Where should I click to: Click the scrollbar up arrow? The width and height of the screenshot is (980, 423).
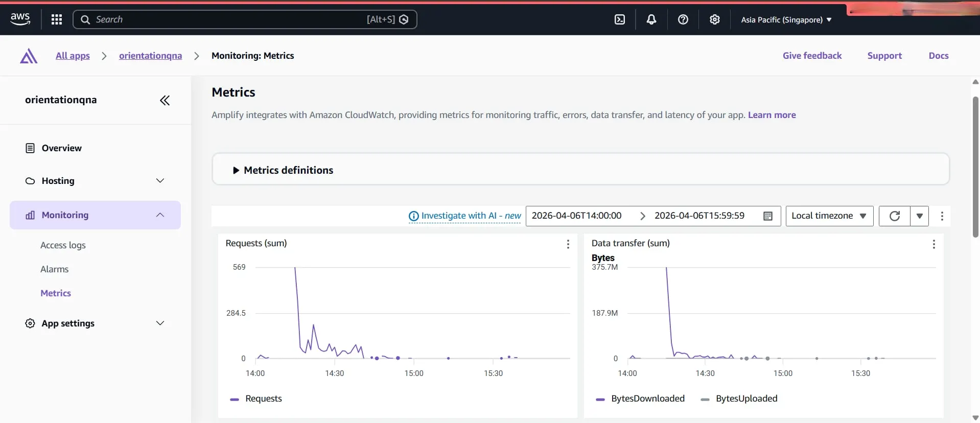(x=975, y=82)
